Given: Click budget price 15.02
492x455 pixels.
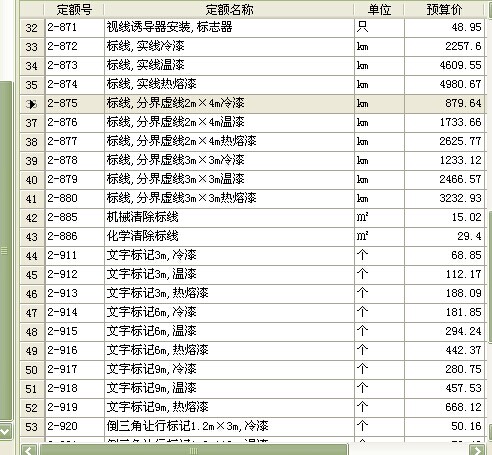Looking at the screenshot, I should 444,218.
